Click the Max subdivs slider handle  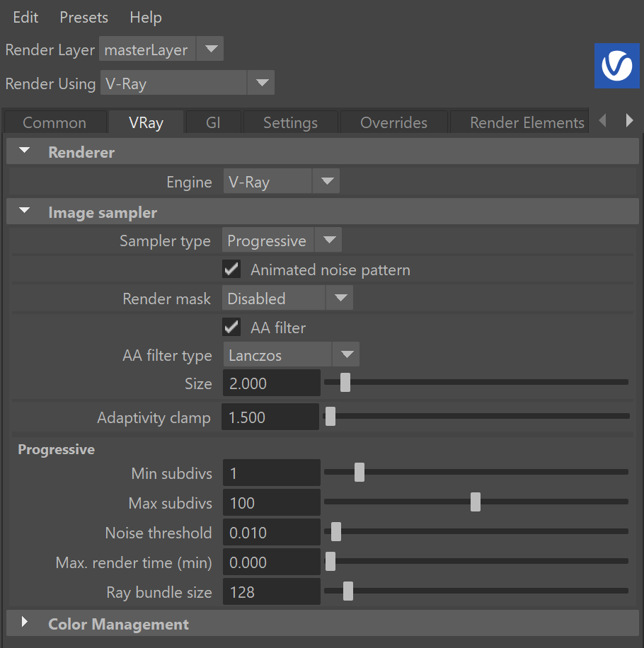tap(476, 502)
